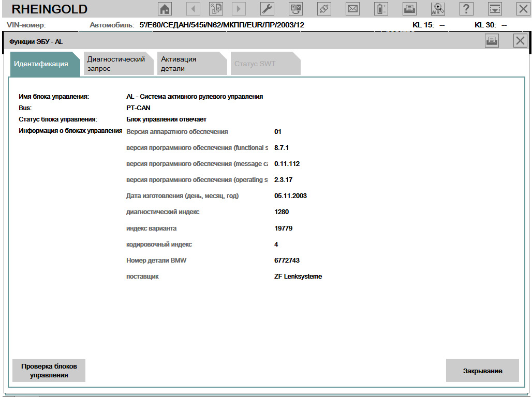Switch to Диагностический запрос tab
Image resolution: width=532 pixels, height=397 pixels.
tap(119, 64)
